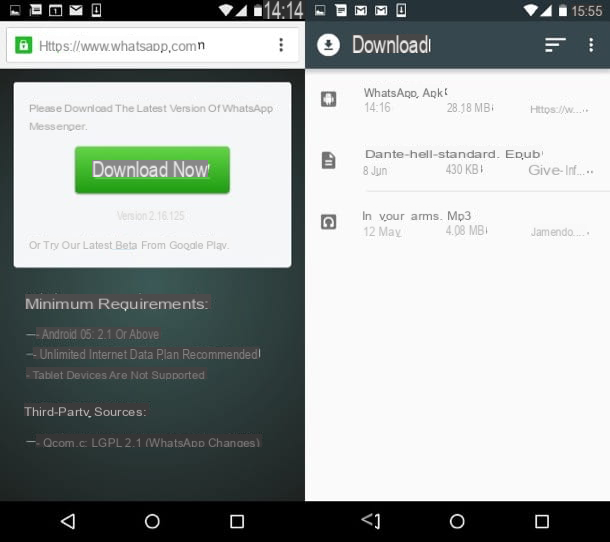This screenshot has height=542, width=610.
Task: Tap the envelope notification in left status bar
Action: (x=76, y=10)
